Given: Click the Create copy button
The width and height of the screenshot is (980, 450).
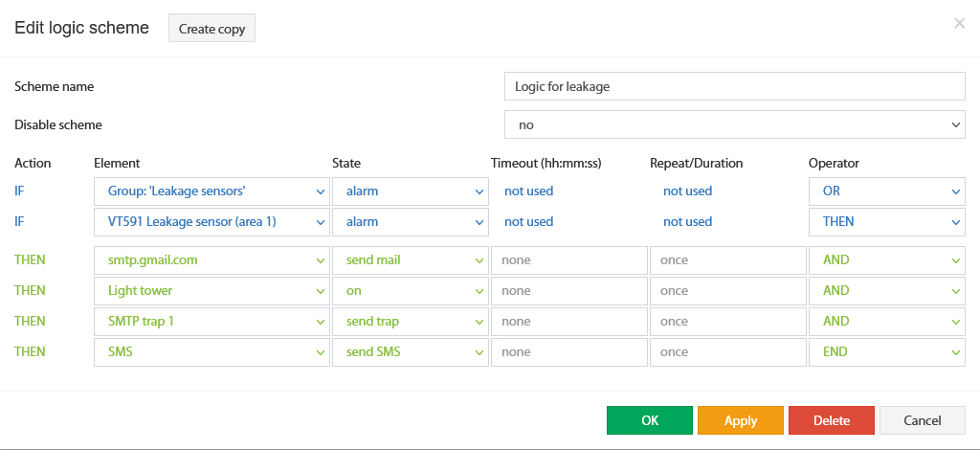Looking at the screenshot, I should click(212, 29).
